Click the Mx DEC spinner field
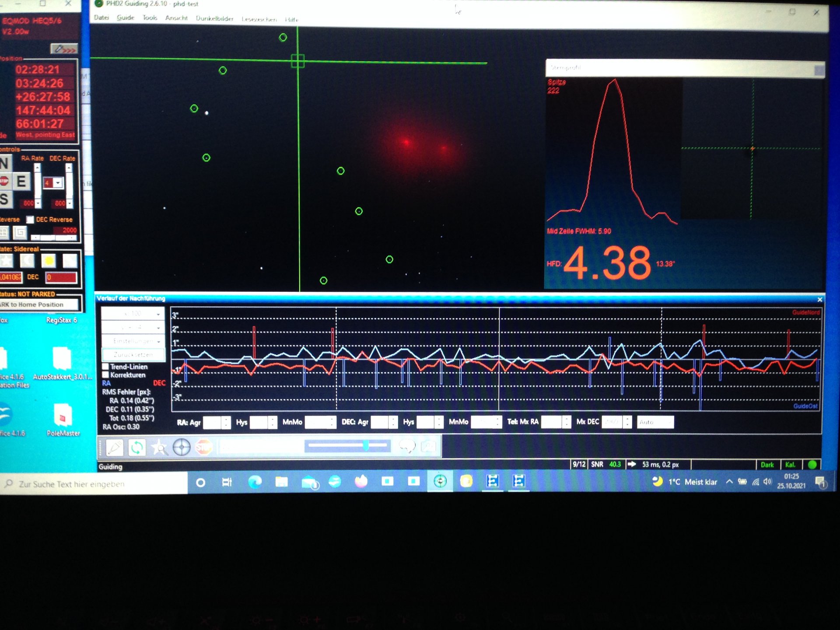Viewport: 840px width, 630px height. coord(616,422)
